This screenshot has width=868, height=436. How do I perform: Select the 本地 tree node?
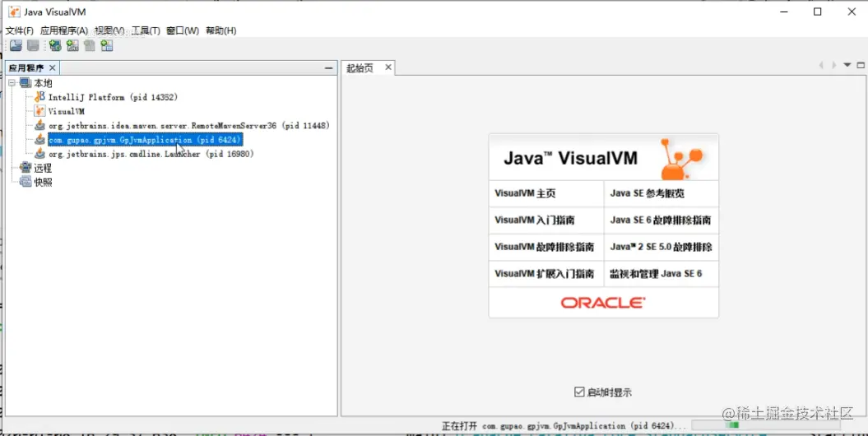(x=43, y=83)
